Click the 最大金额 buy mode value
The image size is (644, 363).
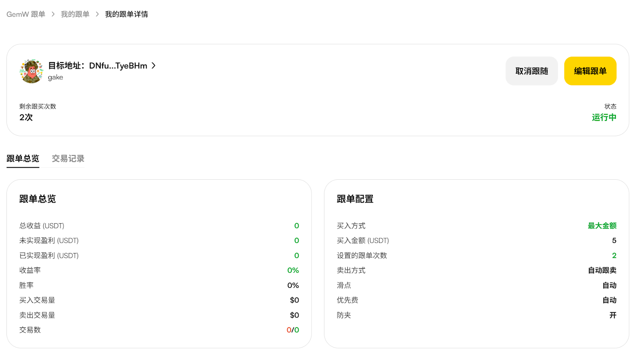[x=602, y=226]
